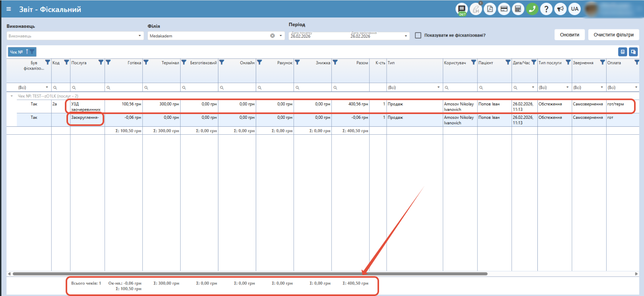This screenshot has width=644, height=296.
Task: Sort by the К-сть column header
Action: (380, 63)
